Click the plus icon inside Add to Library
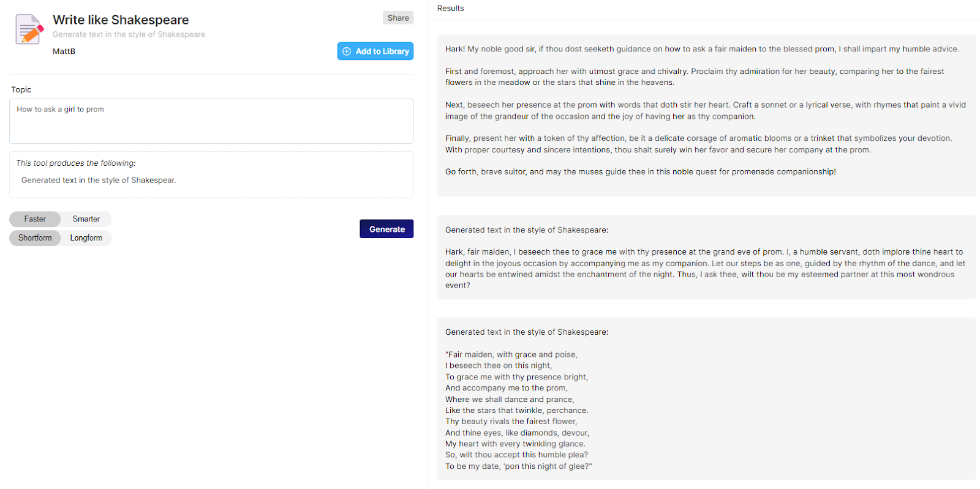This screenshot has width=980, height=489. click(347, 51)
